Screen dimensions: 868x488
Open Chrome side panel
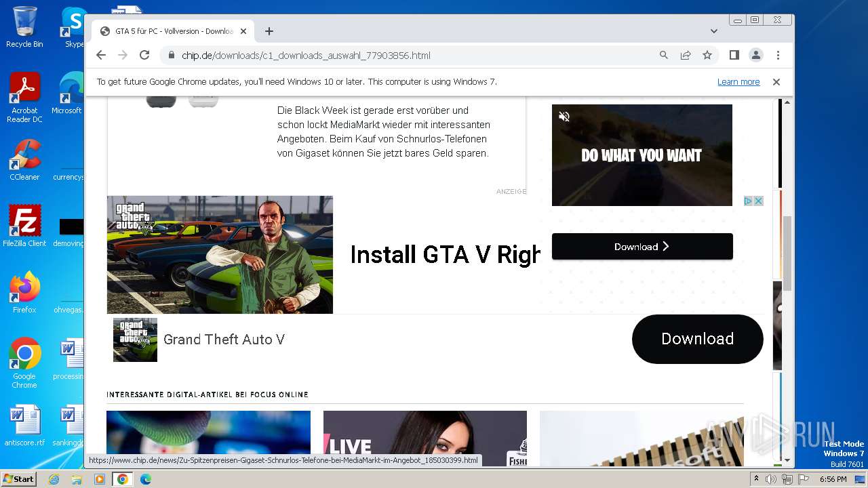[x=734, y=56]
